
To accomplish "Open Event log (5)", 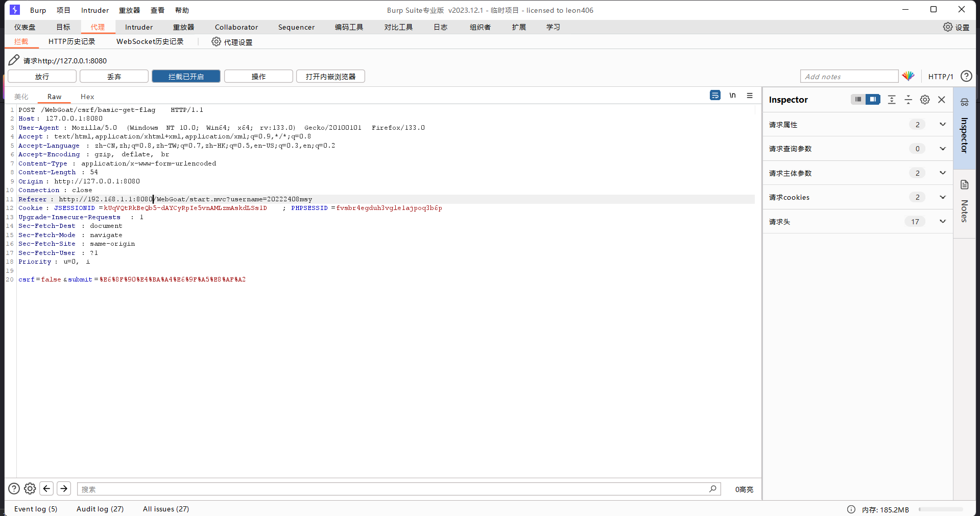I will point(36,509).
